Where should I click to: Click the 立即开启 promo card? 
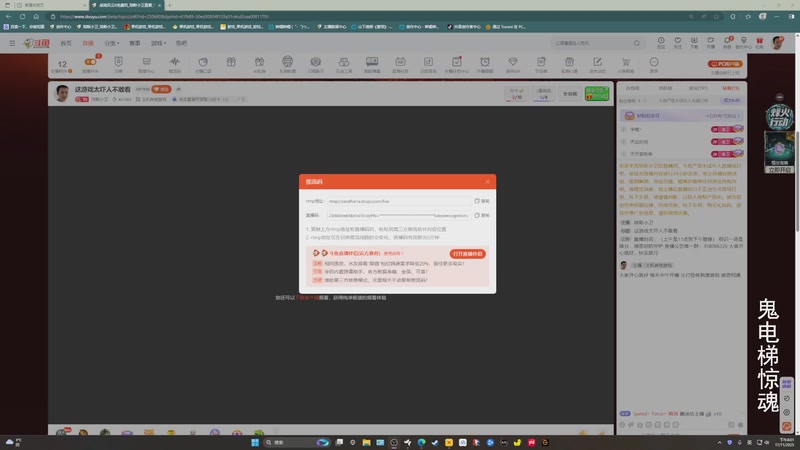coord(779,153)
